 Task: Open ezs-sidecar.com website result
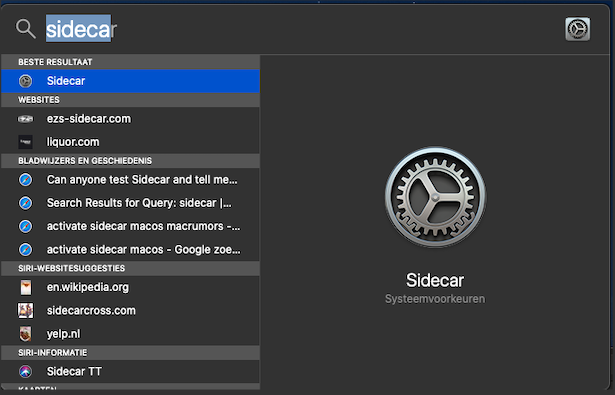(x=130, y=119)
